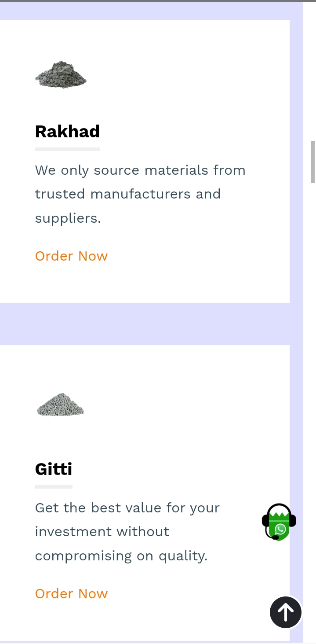Click the Rakhad description about trusted manufacturers
Viewport: 316px width, 644px height.
click(140, 194)
